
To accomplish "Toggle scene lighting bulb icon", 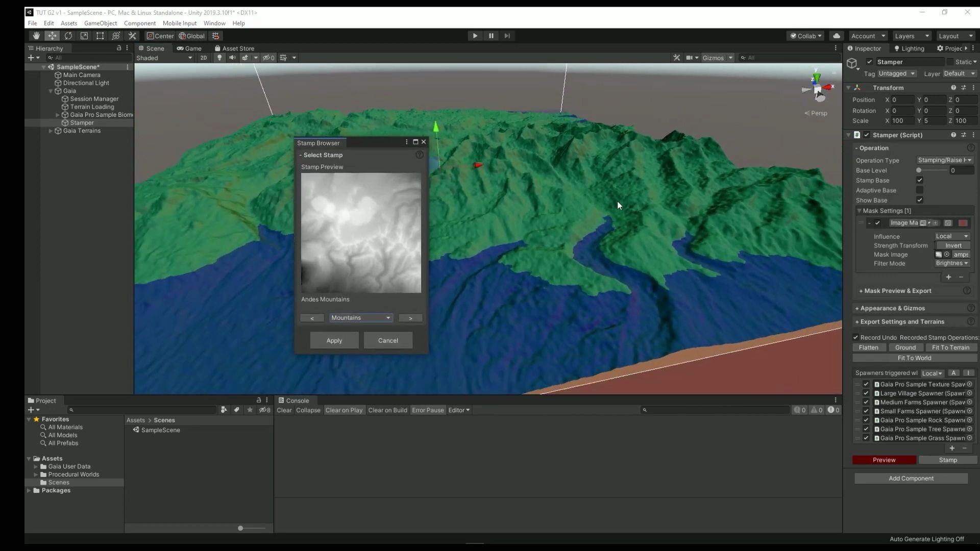I will pos(219,58).
